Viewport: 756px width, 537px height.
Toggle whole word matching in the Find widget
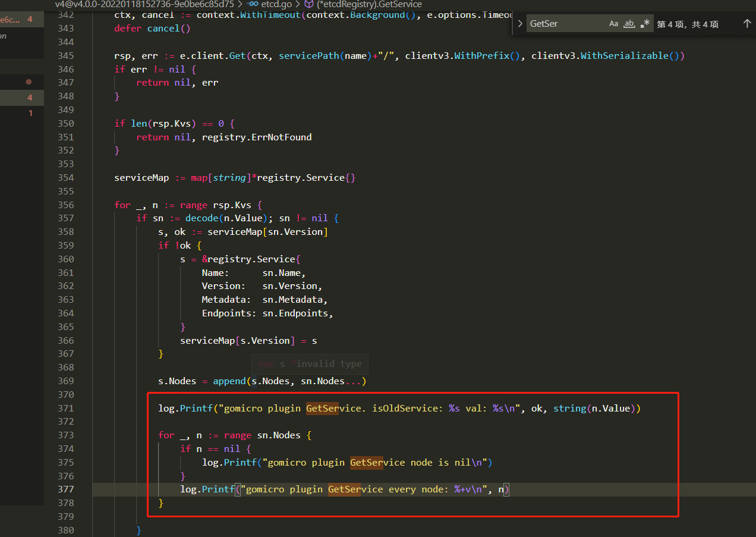629,23
